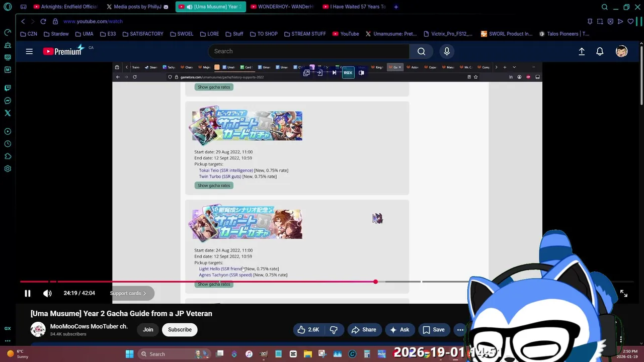Focus the YouTube search field
Viewport: 644px width, 362px height.
coord(309,51)
